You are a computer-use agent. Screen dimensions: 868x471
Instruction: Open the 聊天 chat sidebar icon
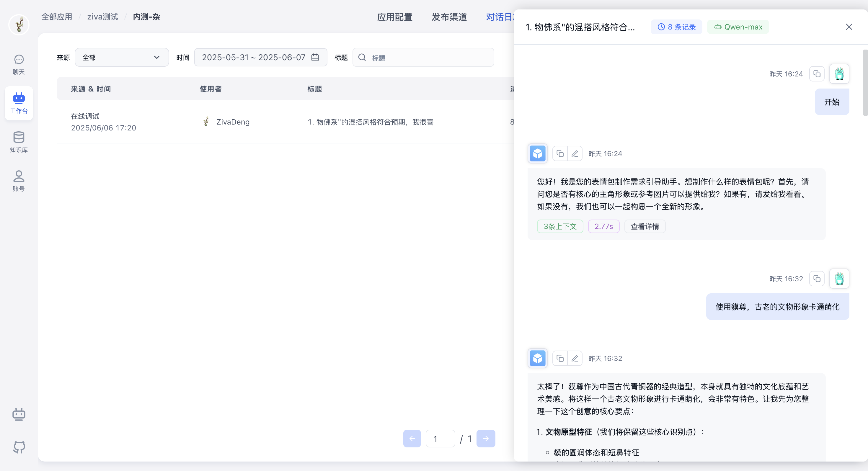click(19, 65)
